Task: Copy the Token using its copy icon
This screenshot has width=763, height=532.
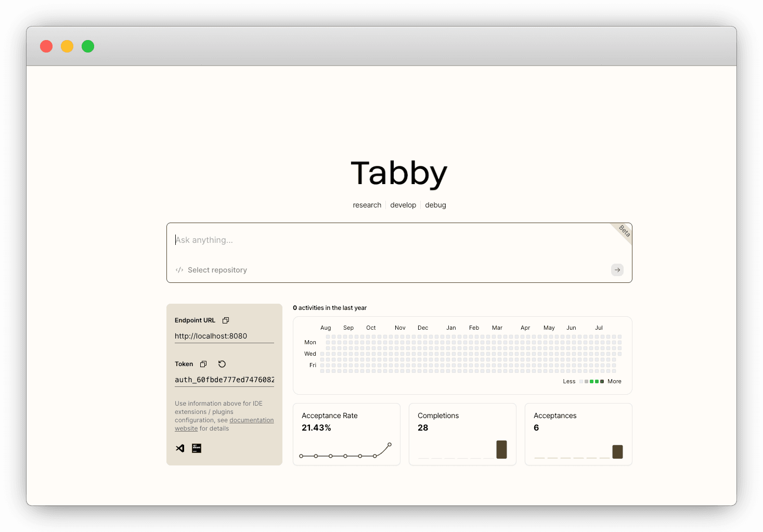Action: click(203, 364)
